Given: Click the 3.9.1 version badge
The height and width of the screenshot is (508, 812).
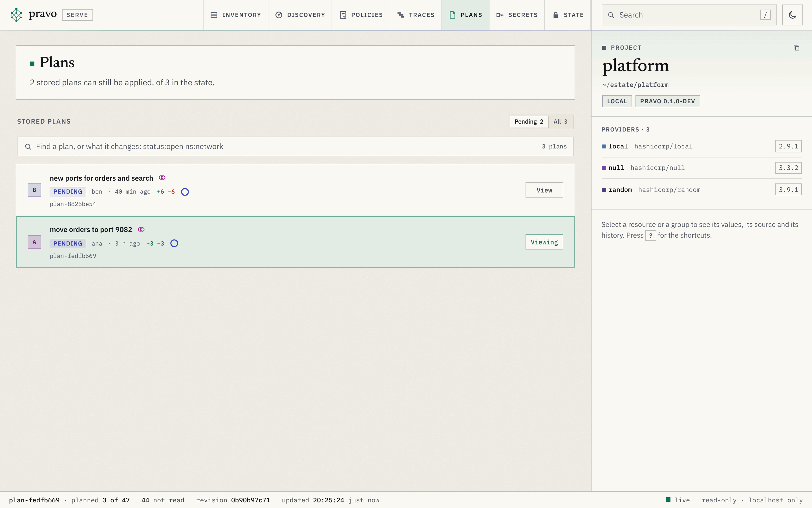Looking at the screenshot, I should pos(788,189).
